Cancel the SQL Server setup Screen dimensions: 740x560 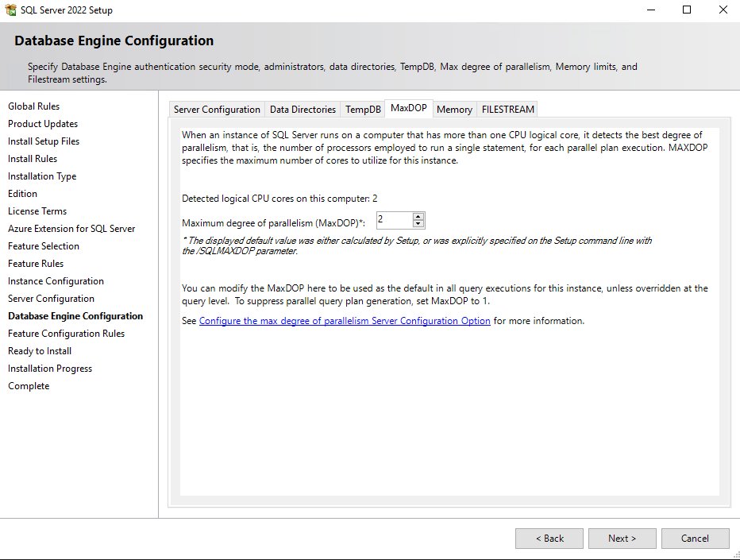tap(696, 539)
